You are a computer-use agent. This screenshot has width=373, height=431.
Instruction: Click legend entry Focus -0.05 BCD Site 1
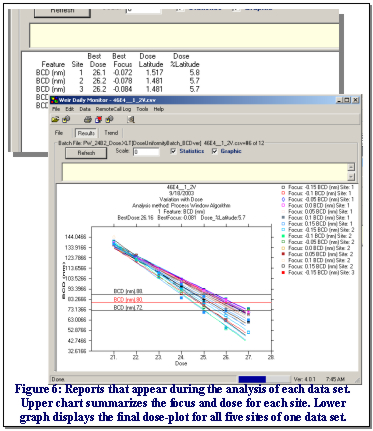point(318,199)
